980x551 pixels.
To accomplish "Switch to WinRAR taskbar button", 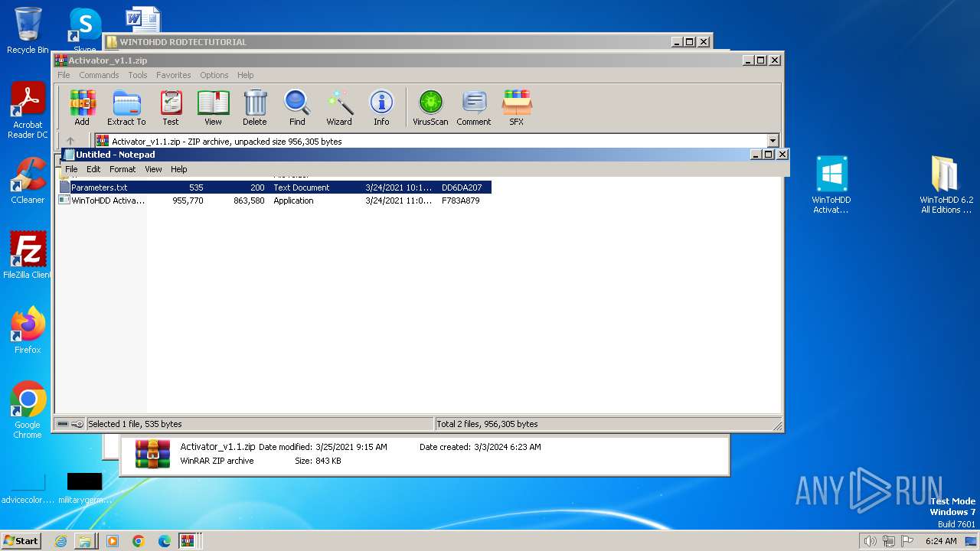I will click(189, 541).
